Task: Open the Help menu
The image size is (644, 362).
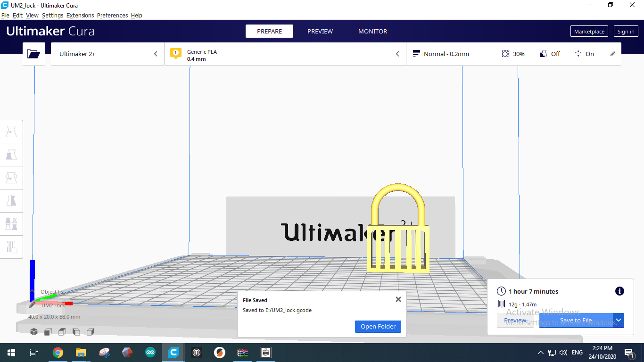Action: [136, 16]
